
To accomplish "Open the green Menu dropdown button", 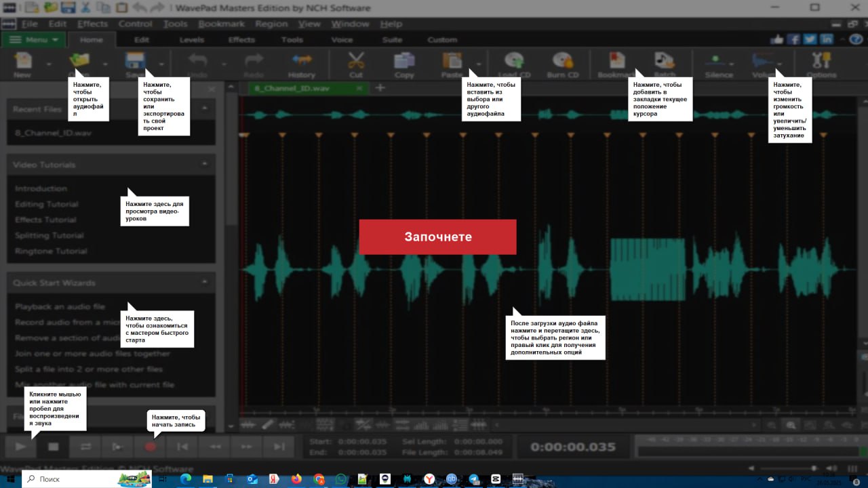I will (x=34, y=39).
